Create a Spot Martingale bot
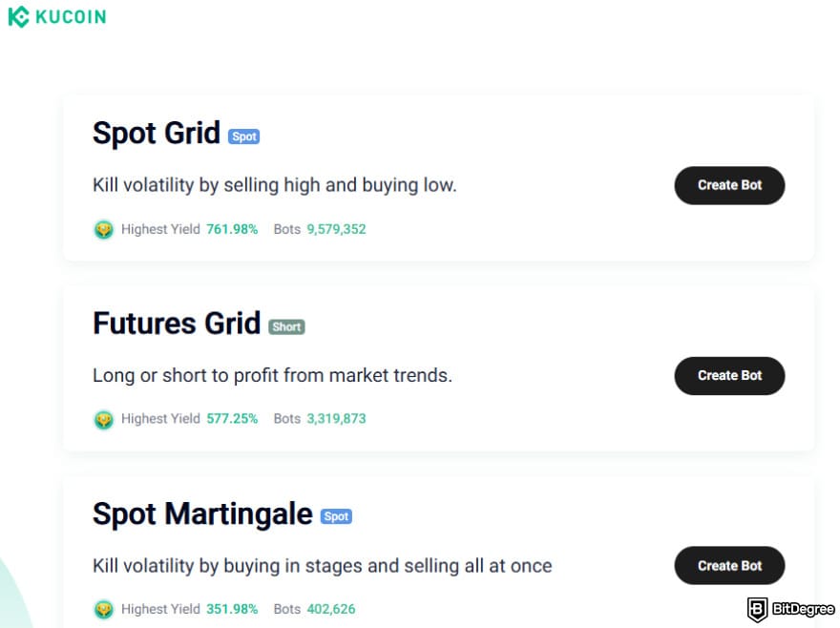 729,566
